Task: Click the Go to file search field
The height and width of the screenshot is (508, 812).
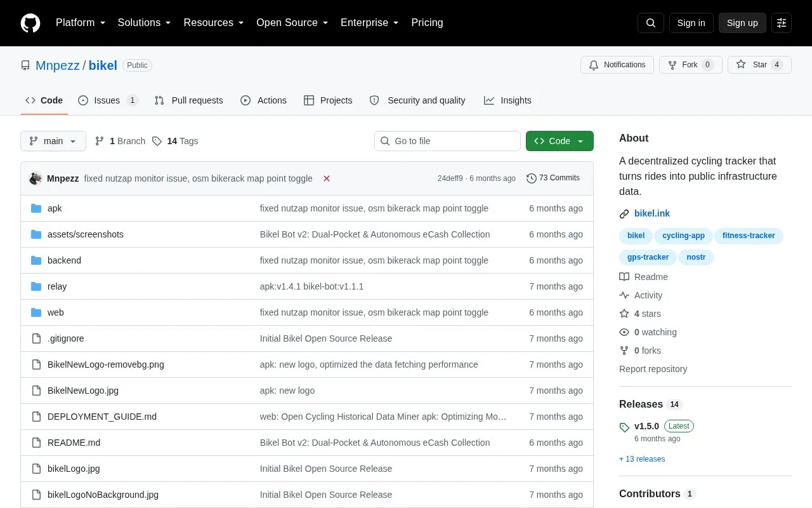Action: click(x=447, y=141)
